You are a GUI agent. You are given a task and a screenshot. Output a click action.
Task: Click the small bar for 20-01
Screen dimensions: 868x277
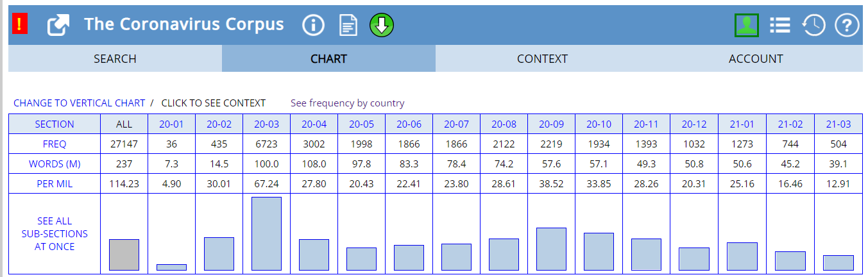point(171,267)
